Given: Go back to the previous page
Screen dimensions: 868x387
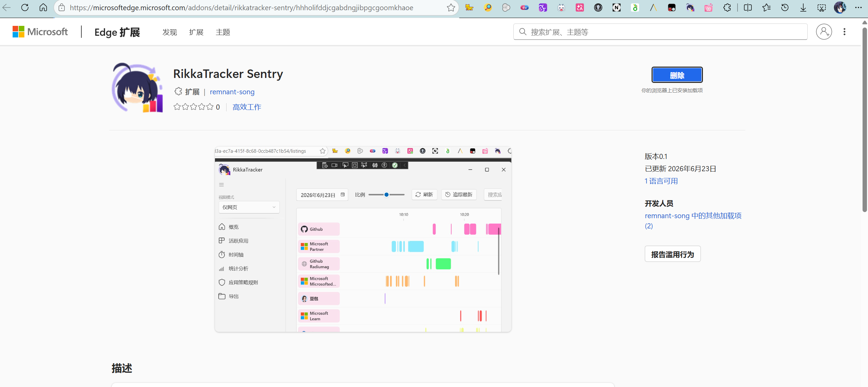Looking at the screenshot, I should (6, 7).
